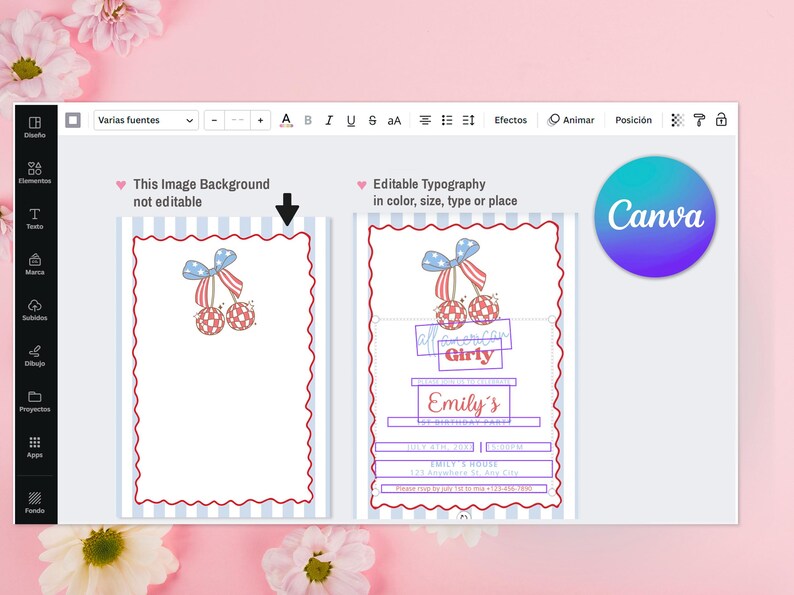Image resolution: width=794 pixels, height=595 pixels.
Task: Open the Elementos sidebar panel
Action: (34, 173)
